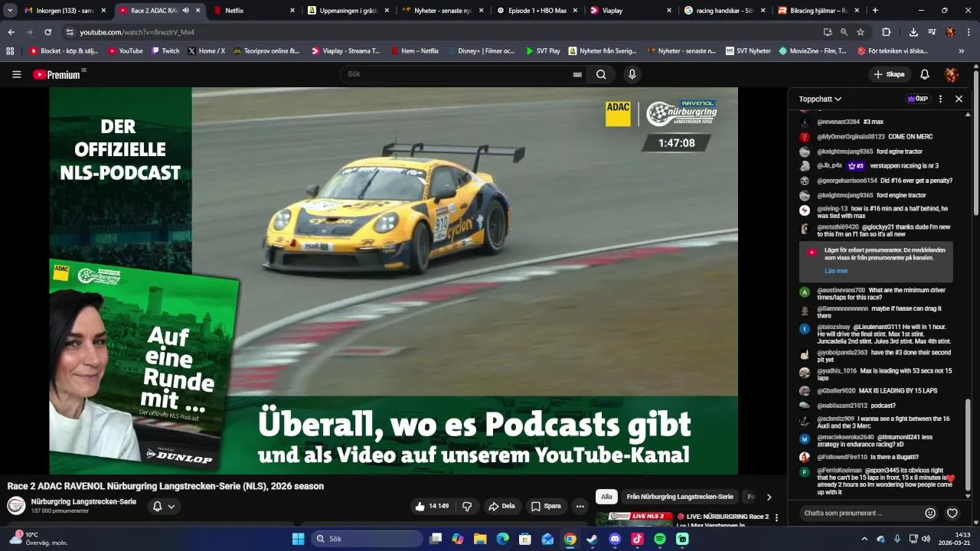Viewport: 980px width, 551px height.
Task: Open more actions ellipsis below video
Action: [580, 506]
